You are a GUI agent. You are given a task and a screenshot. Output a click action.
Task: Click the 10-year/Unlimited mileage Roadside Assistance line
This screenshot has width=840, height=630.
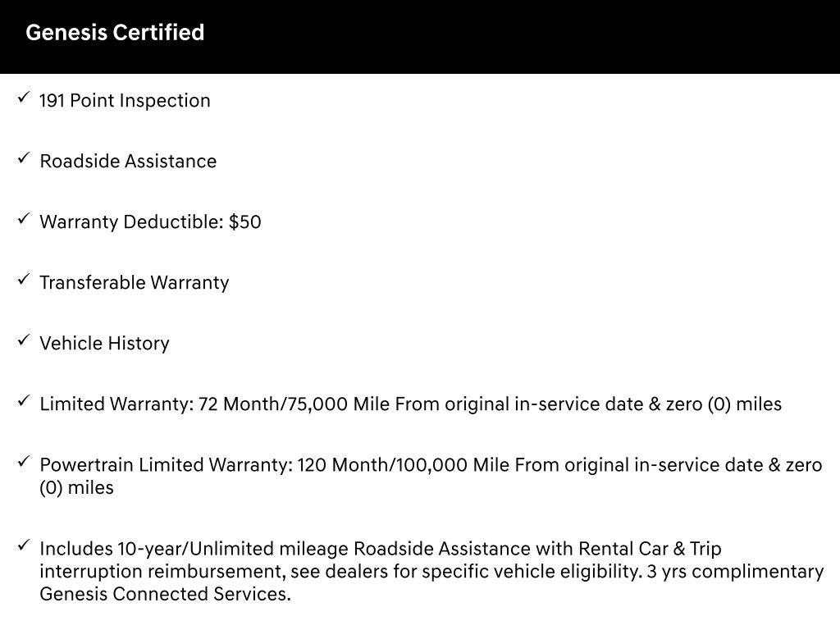coord(369,548)
